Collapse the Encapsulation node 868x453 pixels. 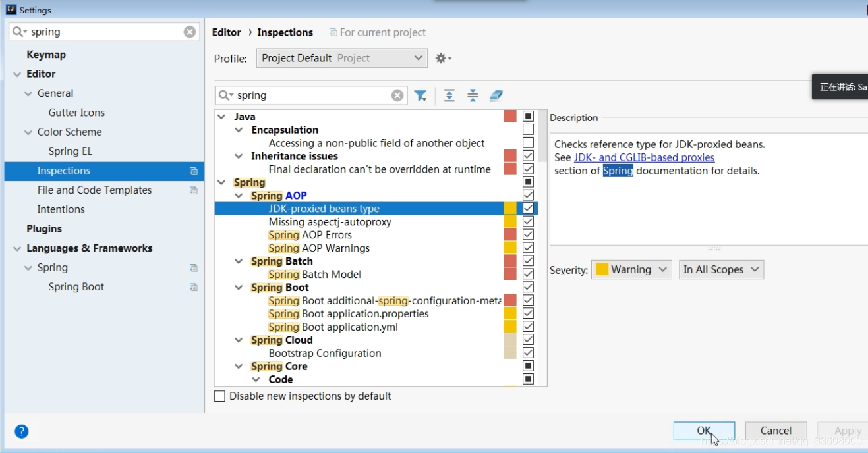239,130
